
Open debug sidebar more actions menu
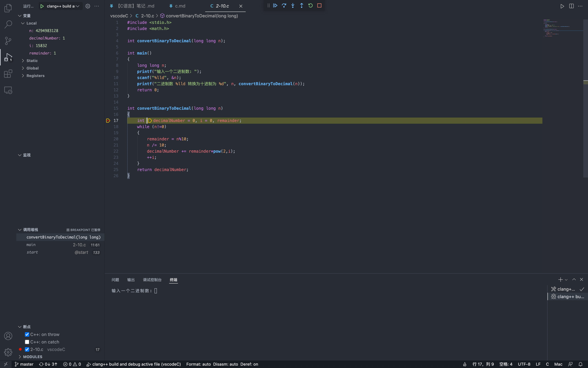[97, 6]
